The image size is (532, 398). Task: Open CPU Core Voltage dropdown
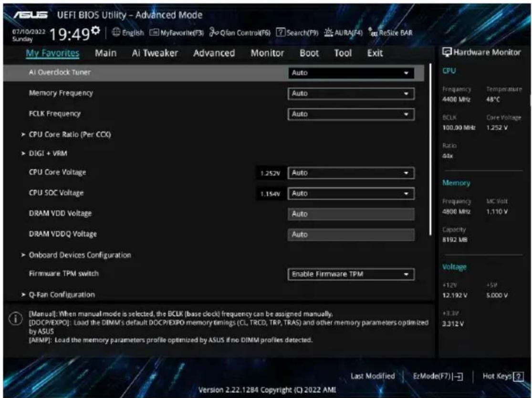pyautogui.click(x=351, y=173)
